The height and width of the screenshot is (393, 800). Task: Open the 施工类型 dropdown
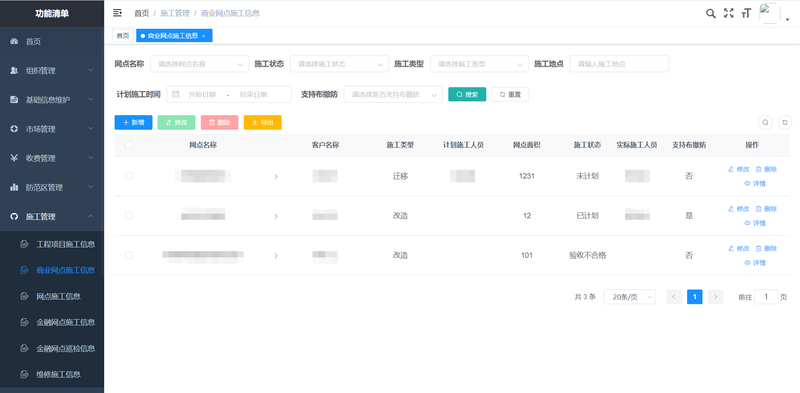[x=479, y=64]
